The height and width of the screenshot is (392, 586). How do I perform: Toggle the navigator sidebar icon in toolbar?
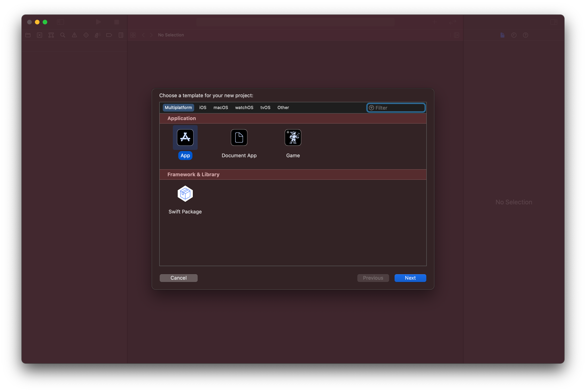60,22
